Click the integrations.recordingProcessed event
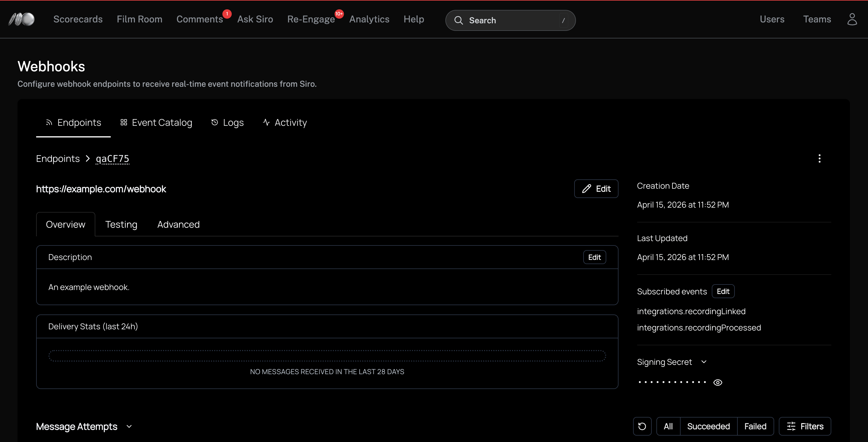Image resolution: width=868 pixels, height=442 pixels. [x=699, y=328]
